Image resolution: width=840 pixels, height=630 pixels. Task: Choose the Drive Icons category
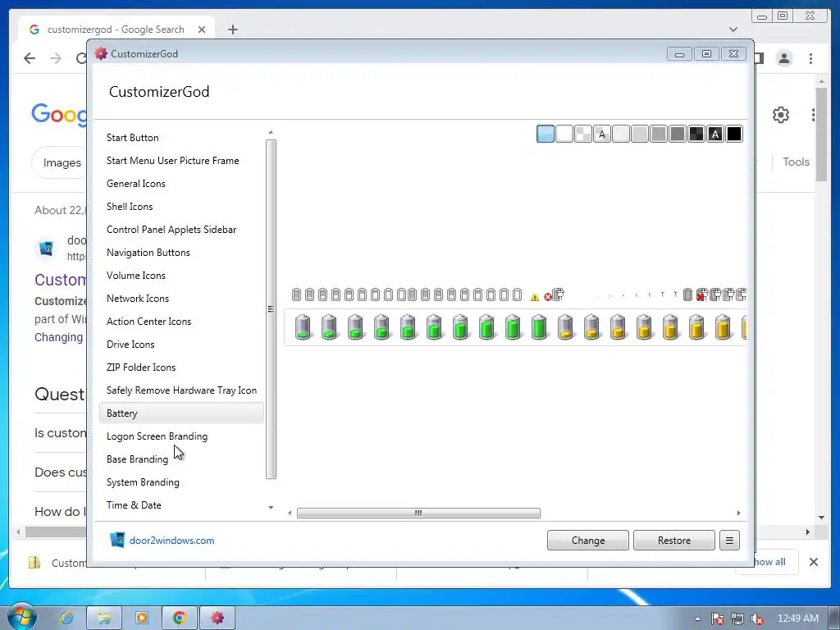130,345
